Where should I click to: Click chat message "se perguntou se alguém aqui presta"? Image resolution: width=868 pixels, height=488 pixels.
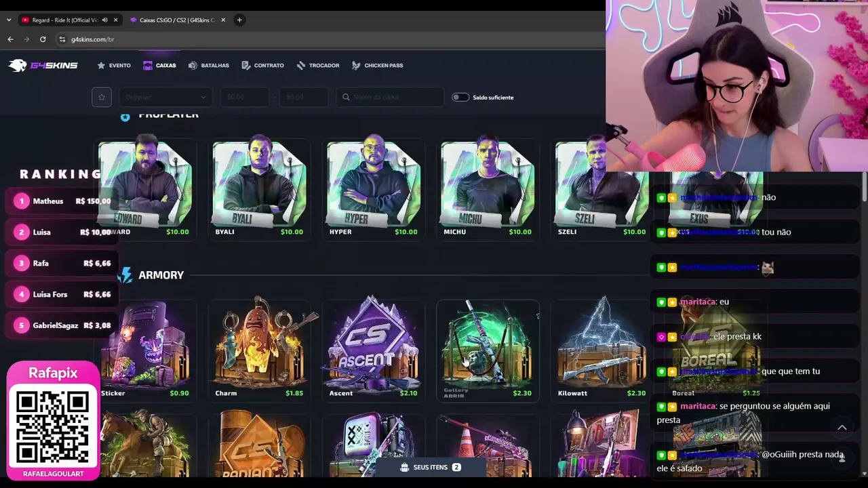pos(756,413)
